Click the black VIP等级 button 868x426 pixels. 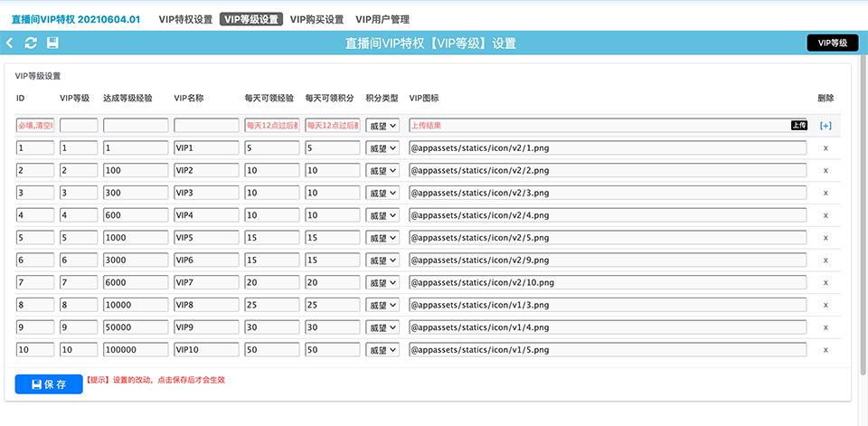click(x=832, y=43)
